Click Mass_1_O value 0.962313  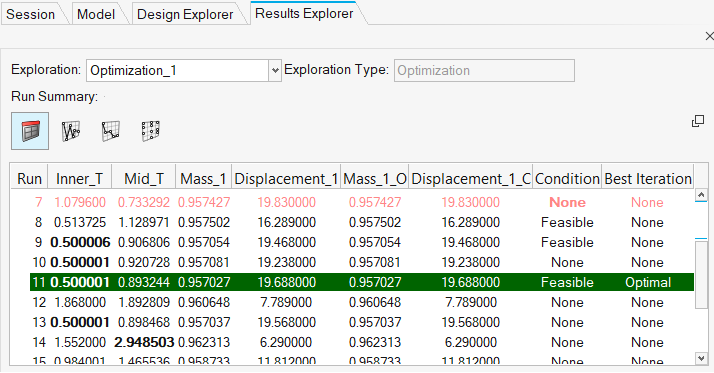pos(375,342)
